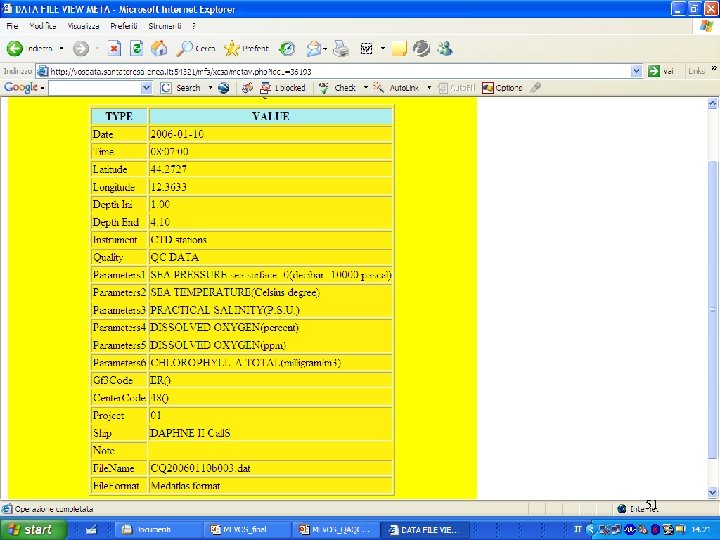The height and width of the screenshot is (540, 720).
Task: Go to the Home page icon
Action: tap(159, 48)
